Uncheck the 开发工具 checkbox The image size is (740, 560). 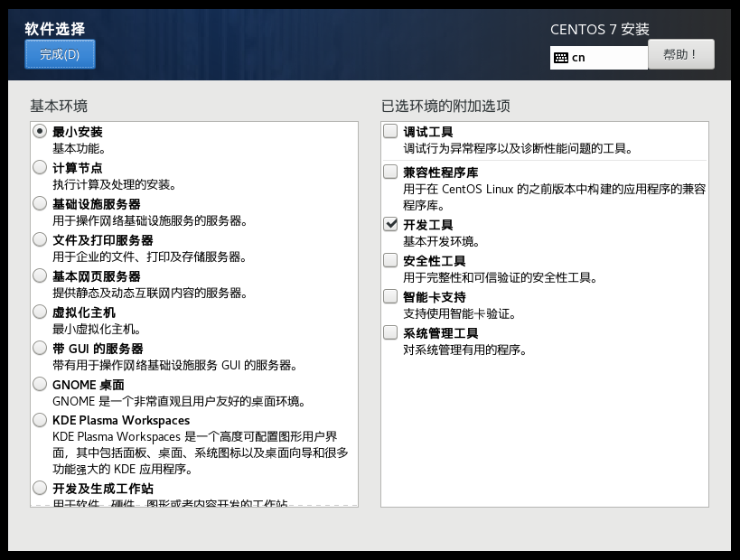pyautogui.click(x=390, y=224)
